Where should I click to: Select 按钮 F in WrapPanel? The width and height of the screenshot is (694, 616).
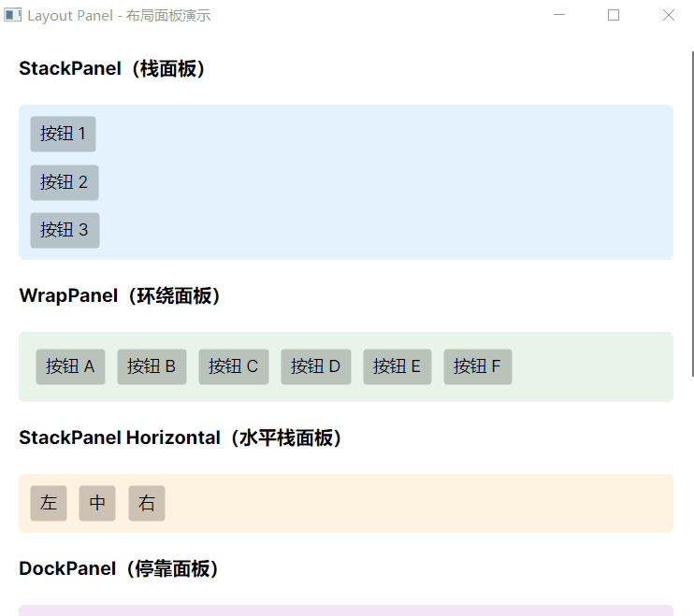[477, 366]
